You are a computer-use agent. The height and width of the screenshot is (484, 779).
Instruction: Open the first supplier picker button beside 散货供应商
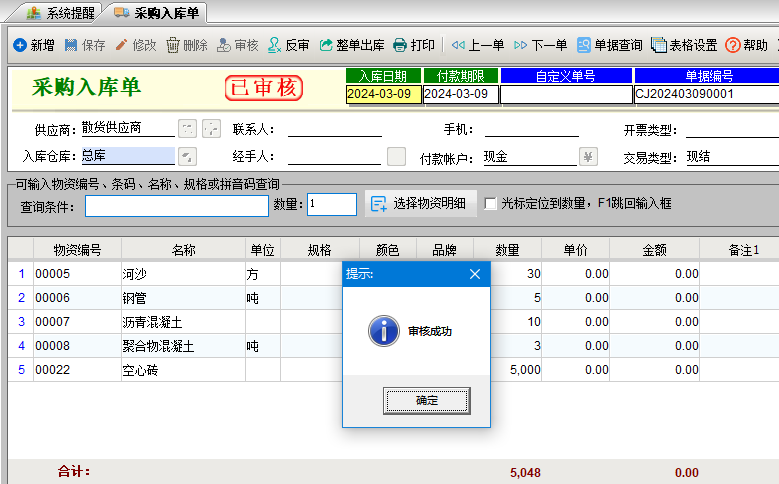[187, 128]
